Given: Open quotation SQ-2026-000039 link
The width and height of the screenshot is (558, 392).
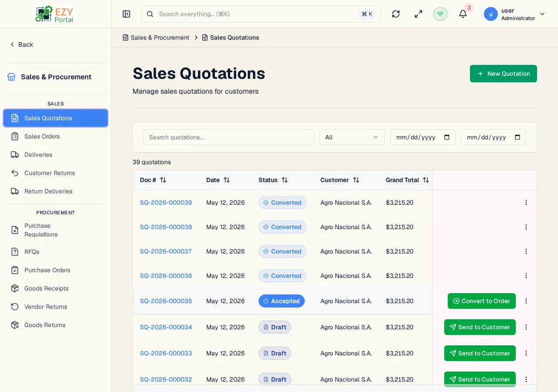Looking at the screenshot, I should [x=166, y=203].
